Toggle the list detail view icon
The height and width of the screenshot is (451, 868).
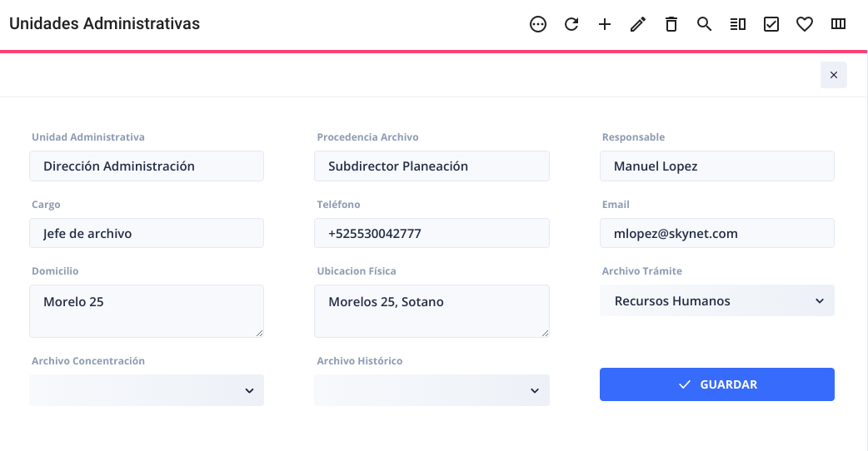(x=737, y=24)
